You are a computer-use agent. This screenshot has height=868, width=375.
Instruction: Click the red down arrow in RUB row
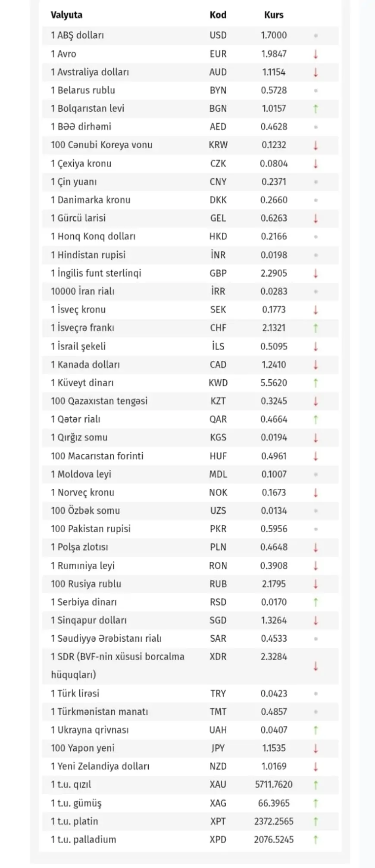tap(316, 584)
